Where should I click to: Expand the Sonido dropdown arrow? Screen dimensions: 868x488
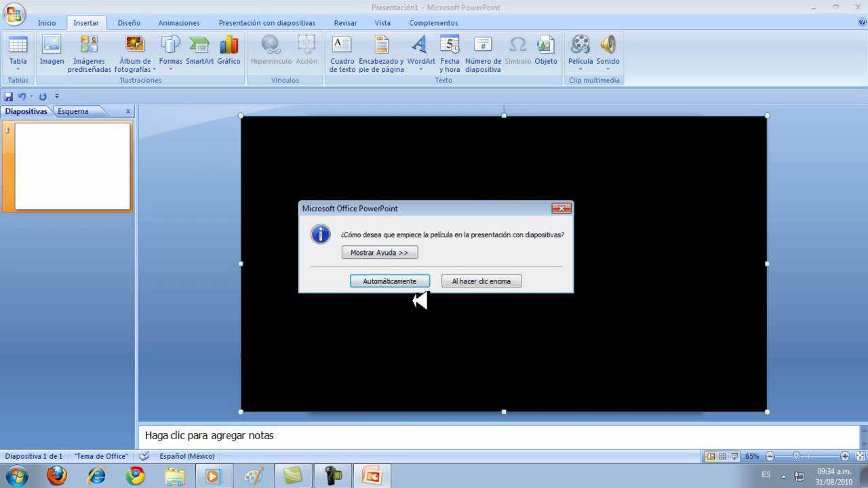click(x=608, y=69)
